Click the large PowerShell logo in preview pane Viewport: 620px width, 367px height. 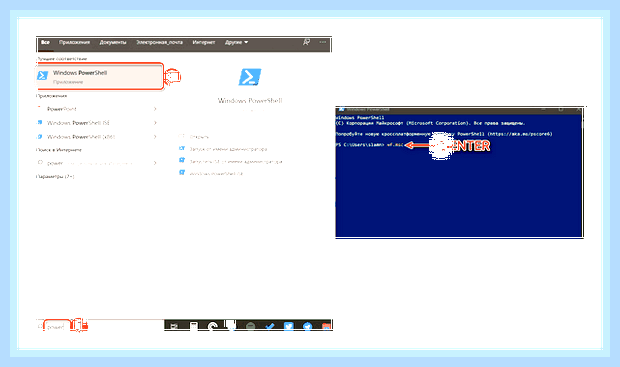pos(250,77)
